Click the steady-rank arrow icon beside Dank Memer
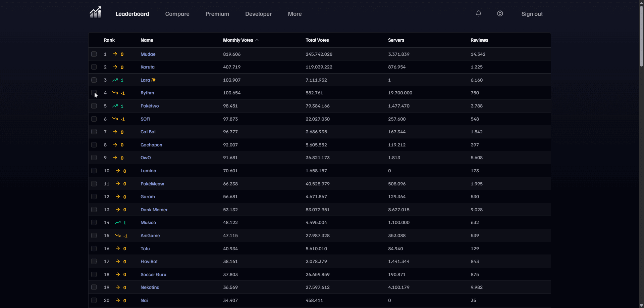Viewport: 644px width, 308px height. (118, 210)
